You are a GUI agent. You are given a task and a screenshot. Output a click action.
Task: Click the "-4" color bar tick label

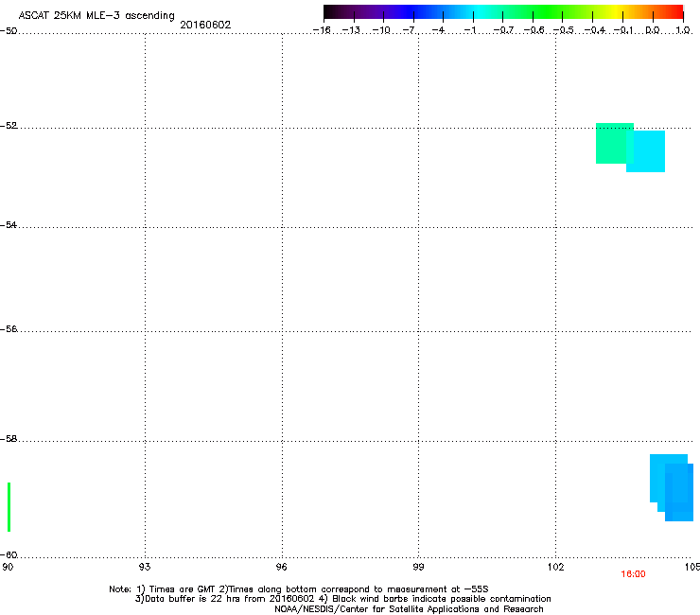pos(438,30)
